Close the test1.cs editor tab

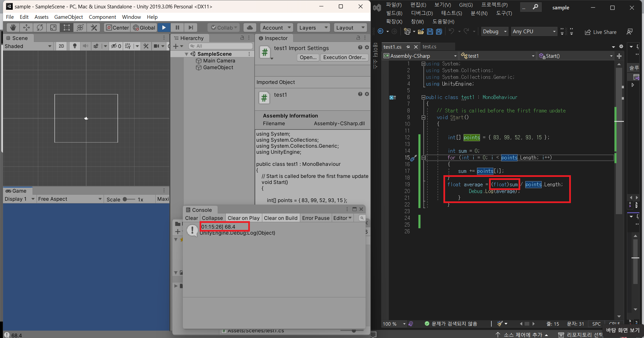416,47
